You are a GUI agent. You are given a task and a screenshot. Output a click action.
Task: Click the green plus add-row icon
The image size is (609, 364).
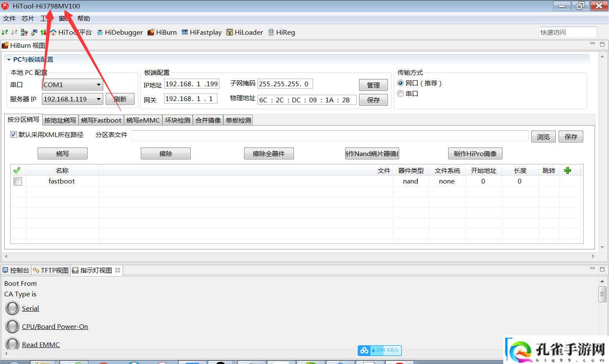(568, 170)
